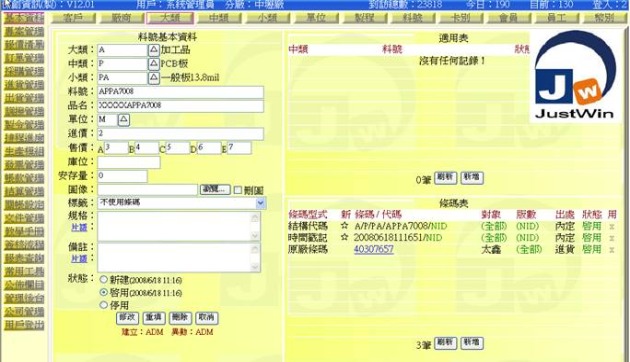
Task: Open lookup triangle beside 小類 field
Action: click(x=153, y=78)
